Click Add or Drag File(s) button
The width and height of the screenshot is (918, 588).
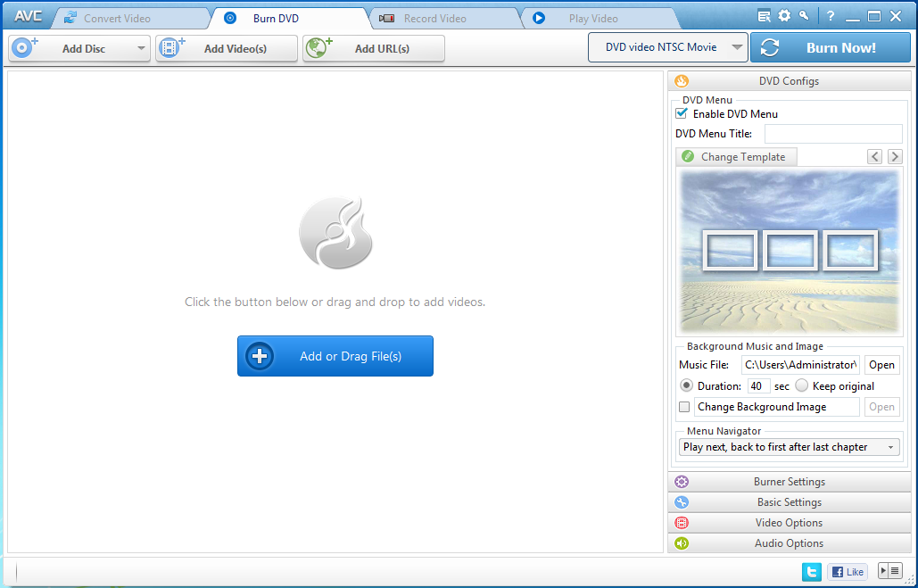click(x=335, y=356)
